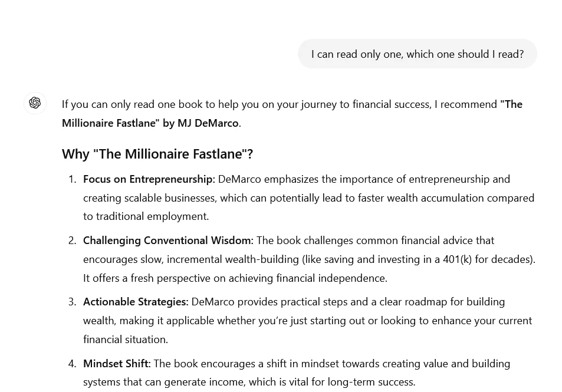562x392 pixels.
Task: Click the bold text Focus on Entrepreneurship
Action: pyautogui.click(x=149, y=179)
